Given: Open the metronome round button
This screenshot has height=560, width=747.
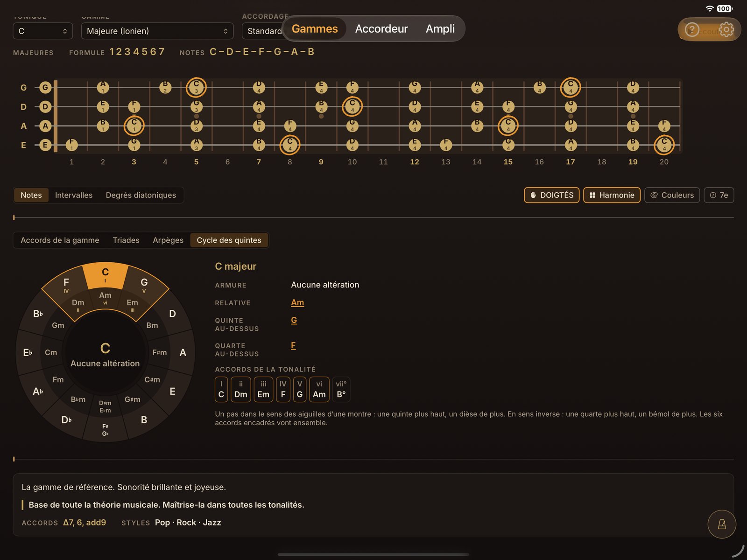Looking at the screenshot, I should click(x=722, y=524).
